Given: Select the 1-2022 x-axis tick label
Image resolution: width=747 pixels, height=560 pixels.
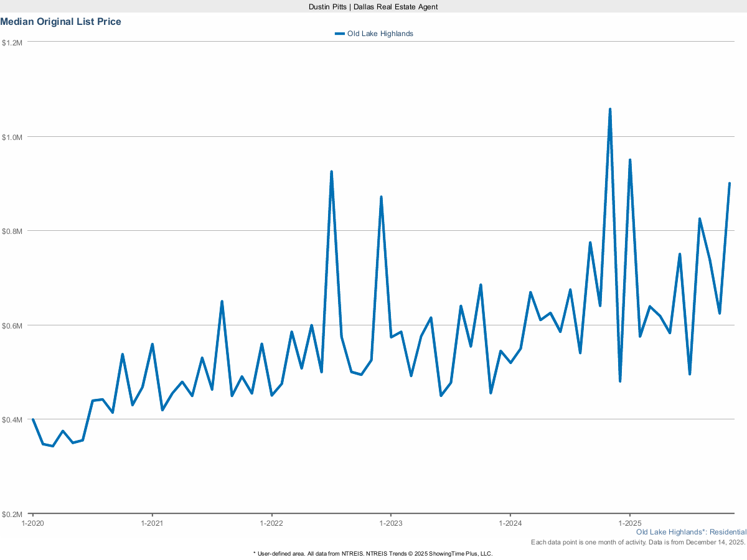Looking at the screenshot, I should click(271, 523).
